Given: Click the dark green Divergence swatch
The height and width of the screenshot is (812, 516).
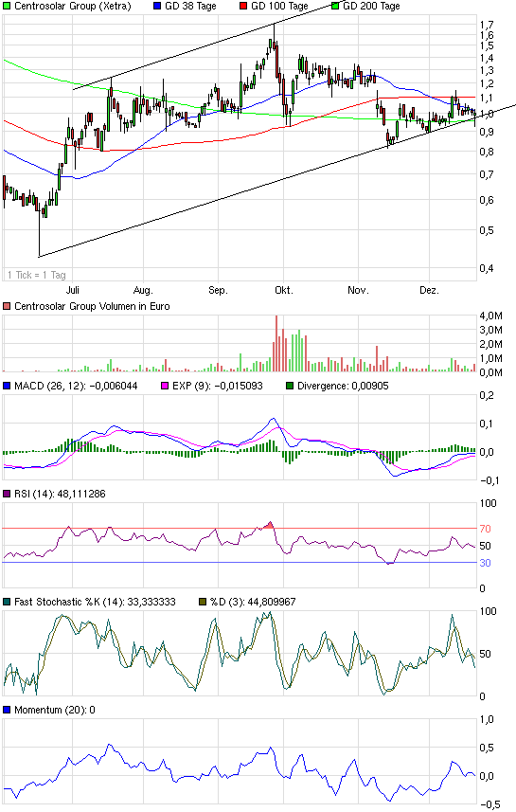Looking at the screenshot, I should [290, 386].
